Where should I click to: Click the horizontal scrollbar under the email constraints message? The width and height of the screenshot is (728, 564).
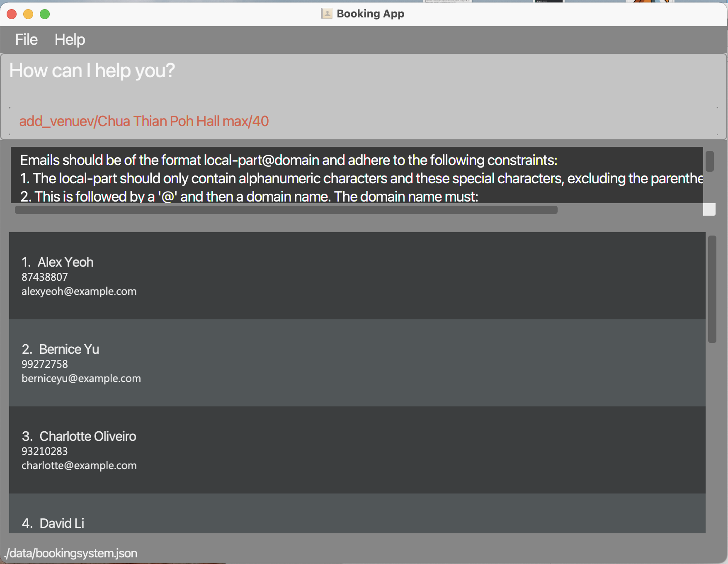click(286, 210)
